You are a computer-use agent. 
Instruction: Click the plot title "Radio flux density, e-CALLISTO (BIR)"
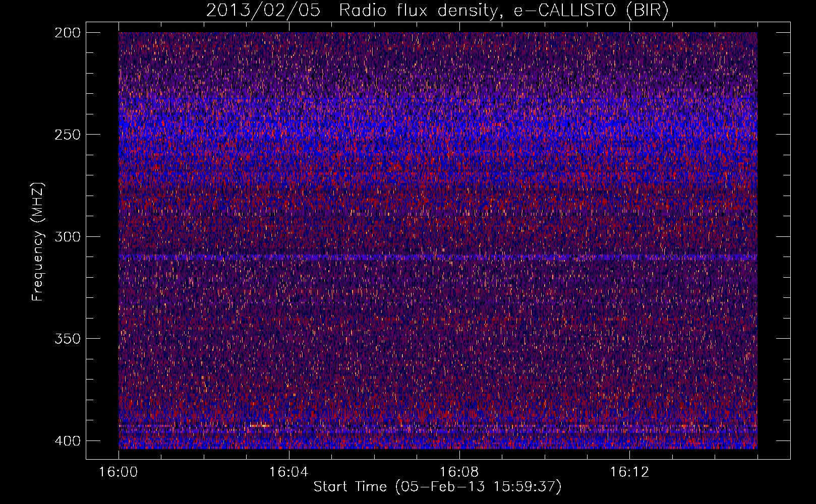click(503, 11)
